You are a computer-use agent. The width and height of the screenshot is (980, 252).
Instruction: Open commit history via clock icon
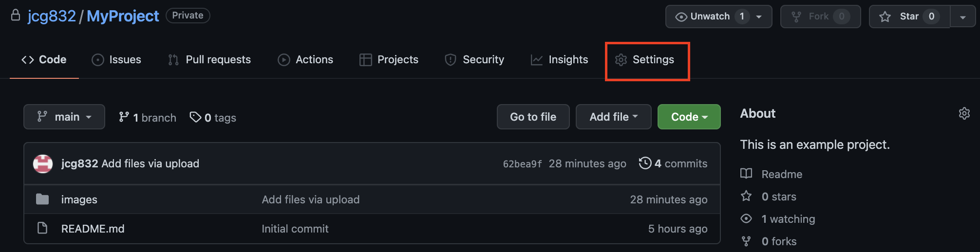tap(645, 163)
